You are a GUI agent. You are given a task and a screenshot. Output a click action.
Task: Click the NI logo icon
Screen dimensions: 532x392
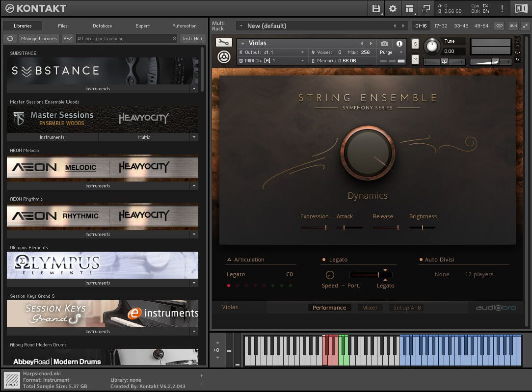click(x=521, y=8)
